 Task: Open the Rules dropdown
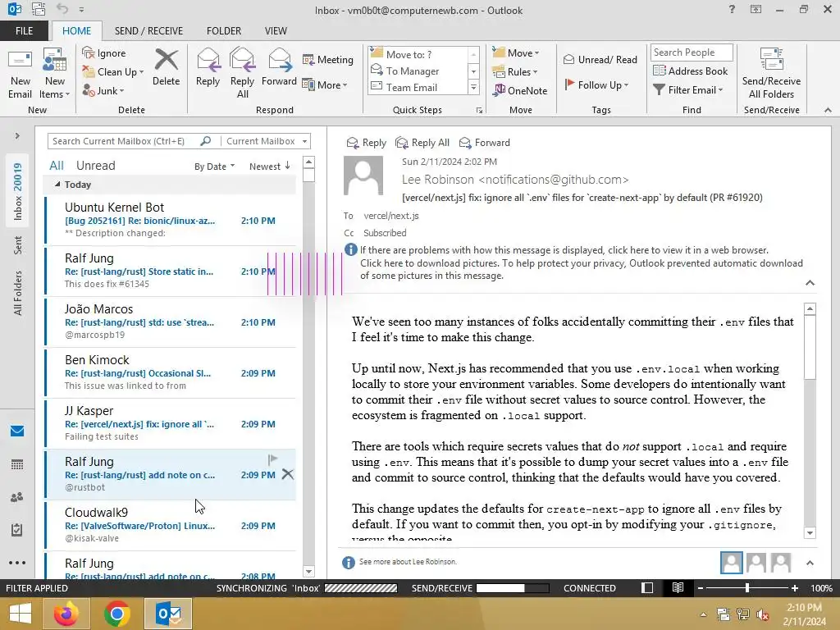click(x=515, y=72)
